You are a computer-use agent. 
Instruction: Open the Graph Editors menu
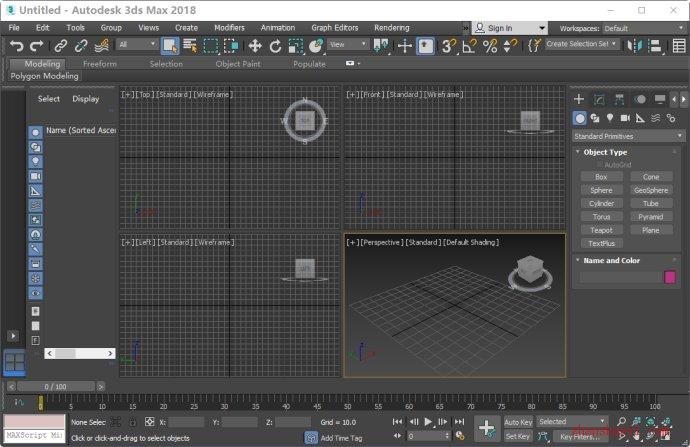[x=334, y=28]
